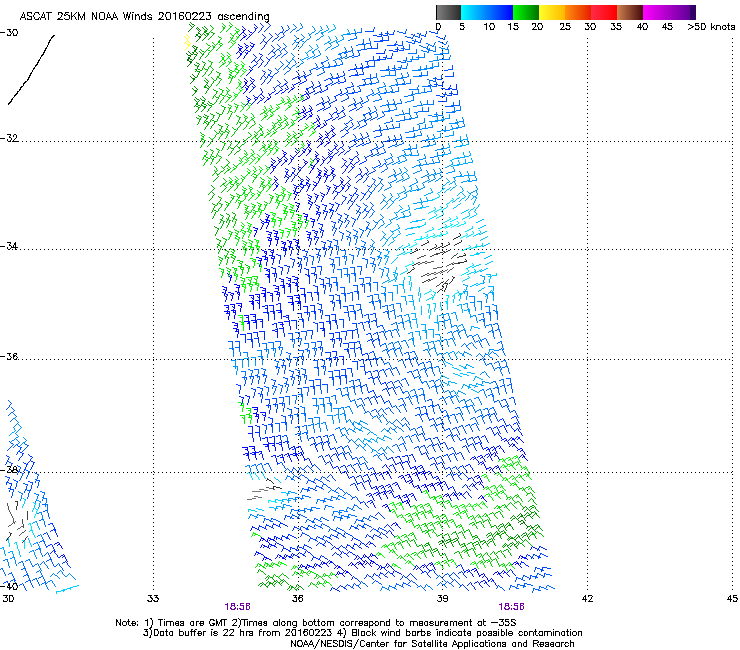Click the longitude label '42'
The height and width of the screenshot is (650, 740).
(x=587, y=599)
